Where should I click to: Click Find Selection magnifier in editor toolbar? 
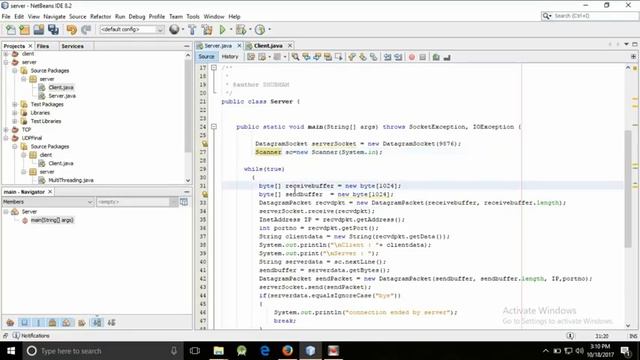(x=295, y=57)
